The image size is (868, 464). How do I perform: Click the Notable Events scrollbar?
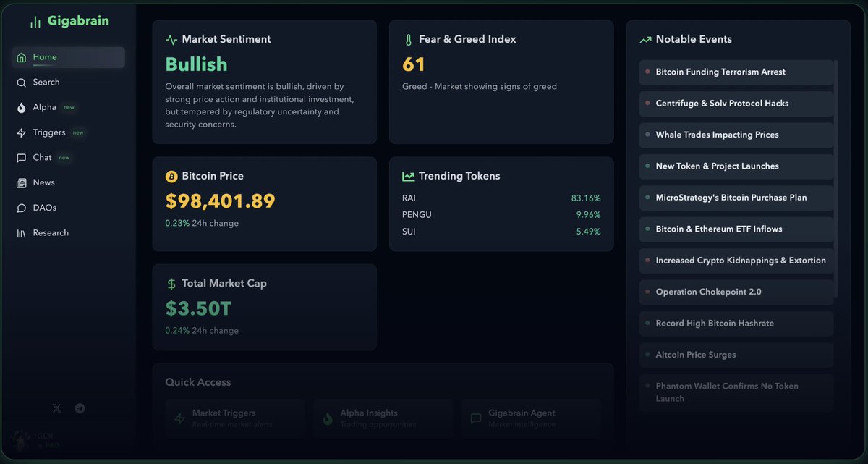click(x=837, y=179)
